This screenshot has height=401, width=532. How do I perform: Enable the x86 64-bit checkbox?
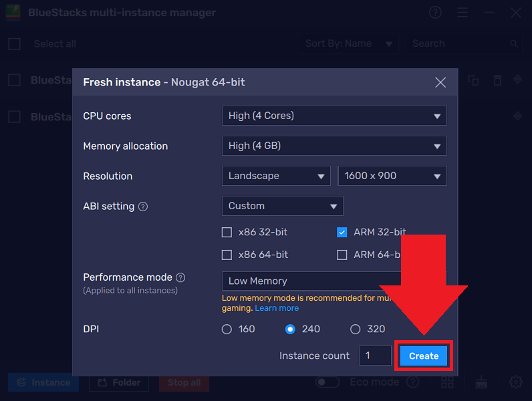click(227, 255)
